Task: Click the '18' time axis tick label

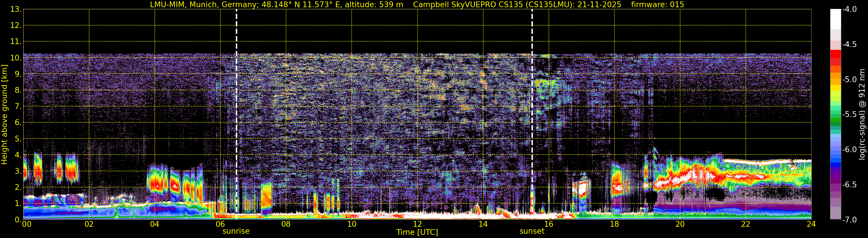Action: [x=614, y=224]
